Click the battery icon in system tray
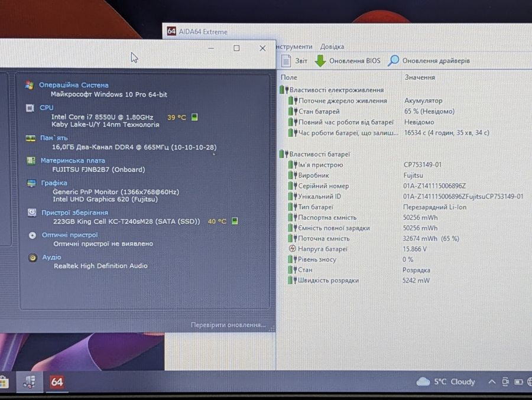This screenshot has height=400, width=532. (x=518, y=382)
